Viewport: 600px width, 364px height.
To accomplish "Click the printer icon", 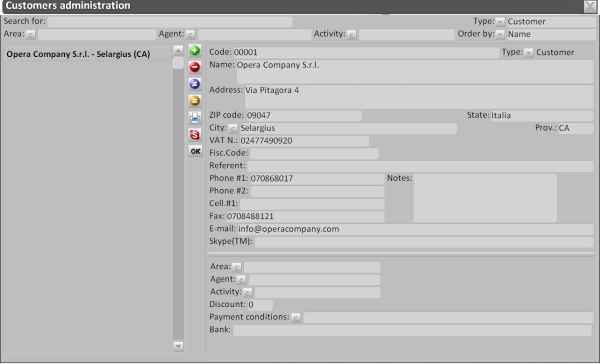I will pos(195,118).
